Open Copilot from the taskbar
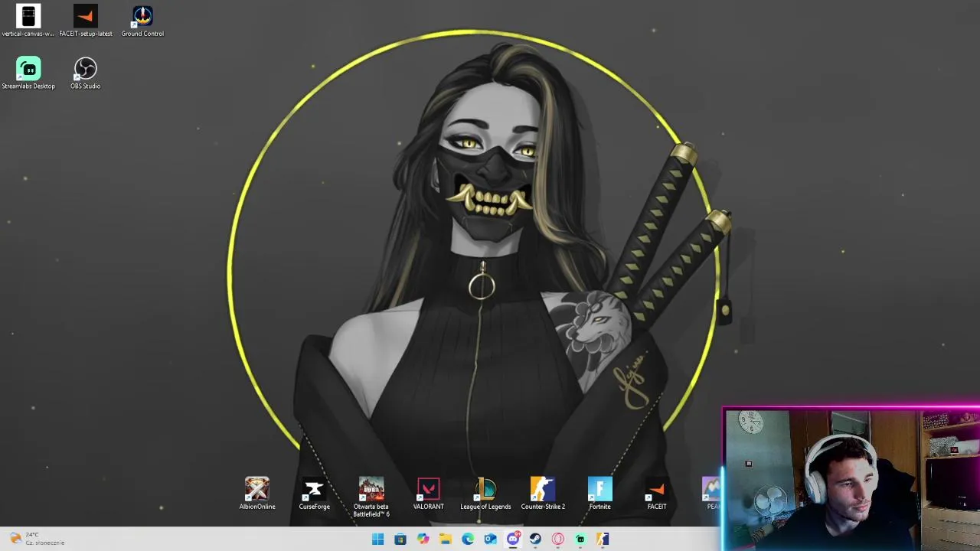The image size is (980, 551). [x=423, y=540]
